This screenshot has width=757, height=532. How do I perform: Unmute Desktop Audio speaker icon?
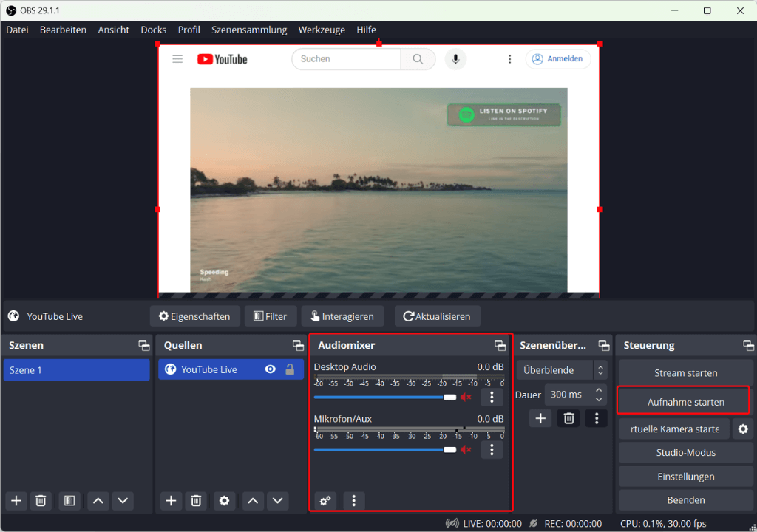coord(466,397)
